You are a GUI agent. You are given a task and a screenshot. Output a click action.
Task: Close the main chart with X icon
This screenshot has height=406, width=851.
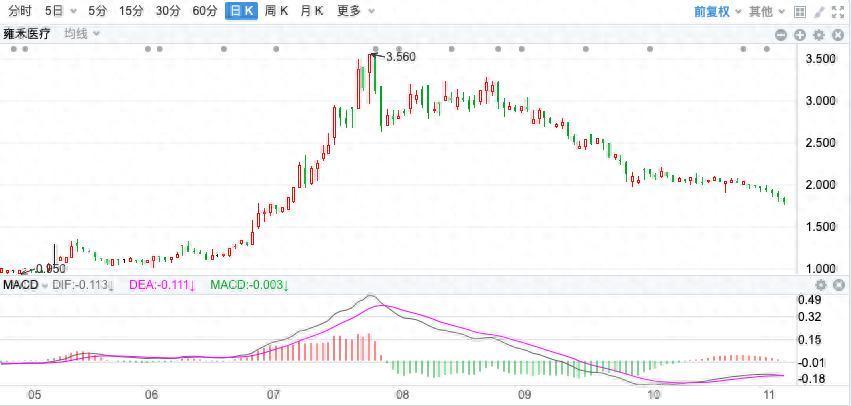836,35
